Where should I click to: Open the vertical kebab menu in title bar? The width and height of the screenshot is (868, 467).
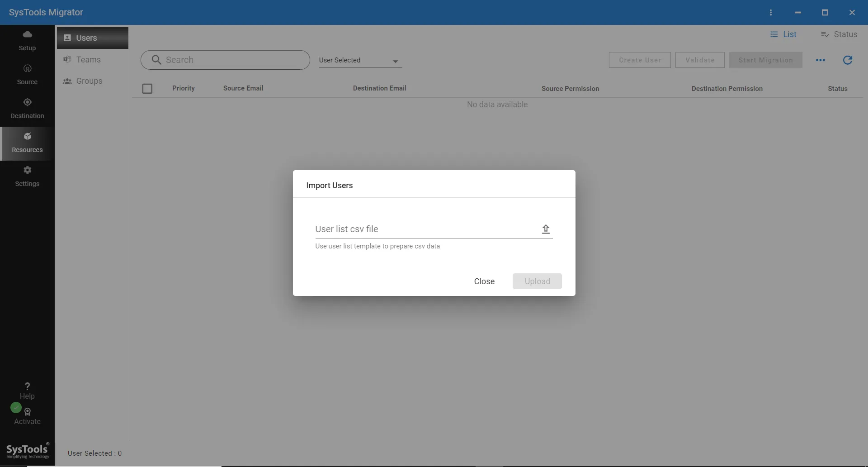coord(771,13)
